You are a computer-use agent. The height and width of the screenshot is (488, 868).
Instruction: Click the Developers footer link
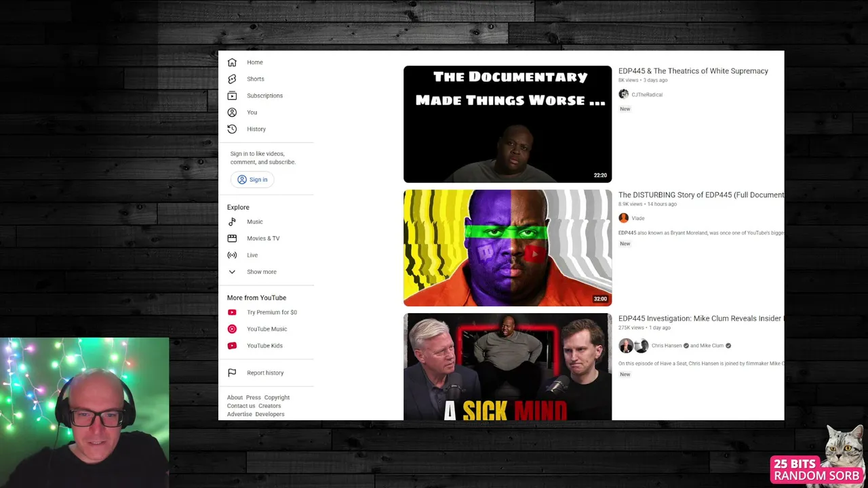tap(270, 414)
